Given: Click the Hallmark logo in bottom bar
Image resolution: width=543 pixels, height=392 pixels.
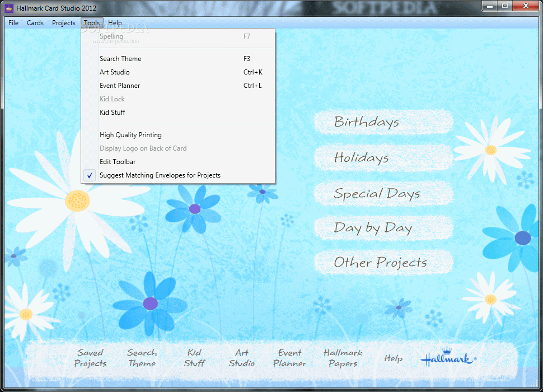Looking at the screenshot, I should pyautogui.click(x=449, y=357).
